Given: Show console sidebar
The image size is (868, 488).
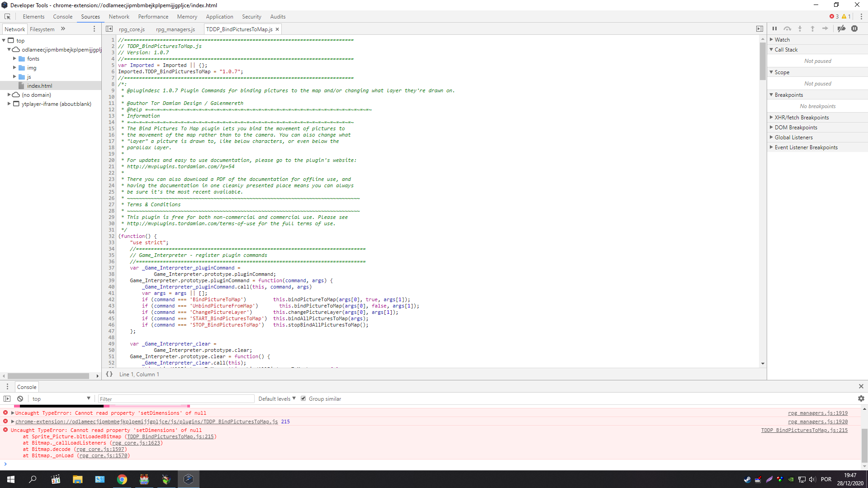Looking at the screenshot, I should coord(7,398).
